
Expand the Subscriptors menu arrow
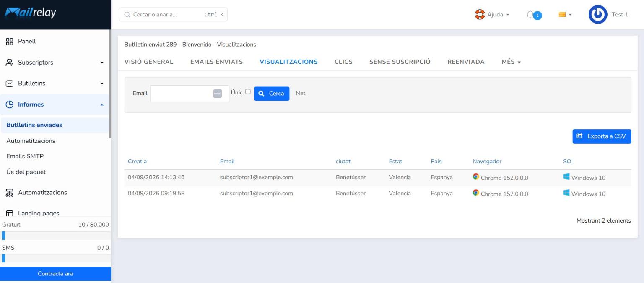coord(101,63)
